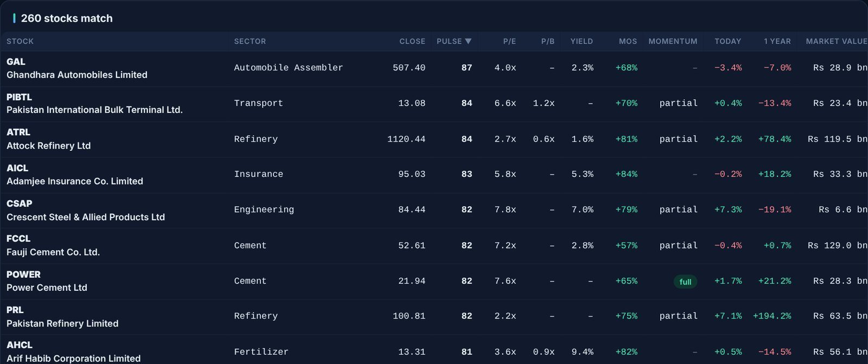The image size is (868, 364).
Task: Click MOS value +84%
Action: 626,174
